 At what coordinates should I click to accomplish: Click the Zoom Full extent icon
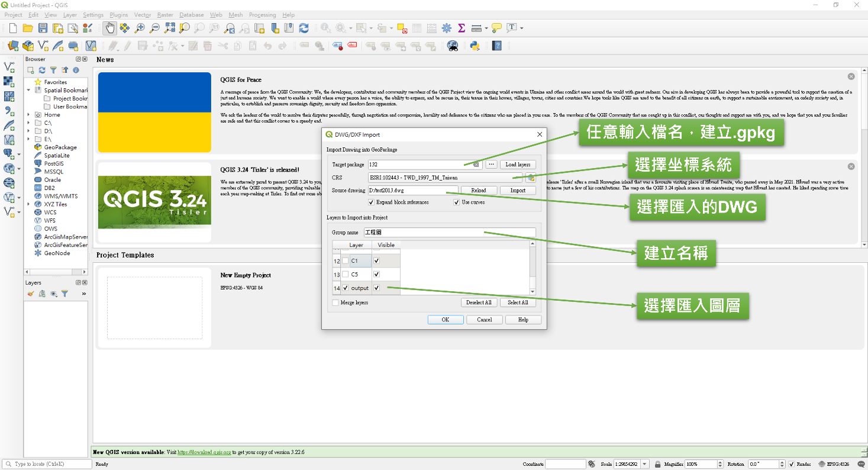coord(170,28)
